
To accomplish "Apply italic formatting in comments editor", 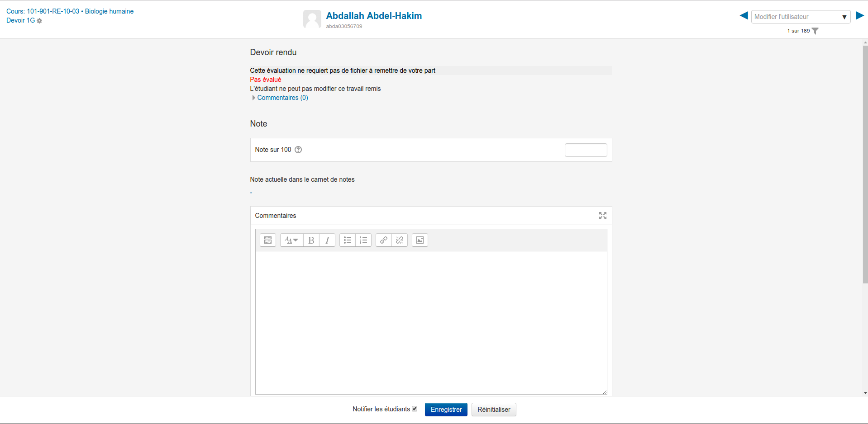I will [327, 240].
